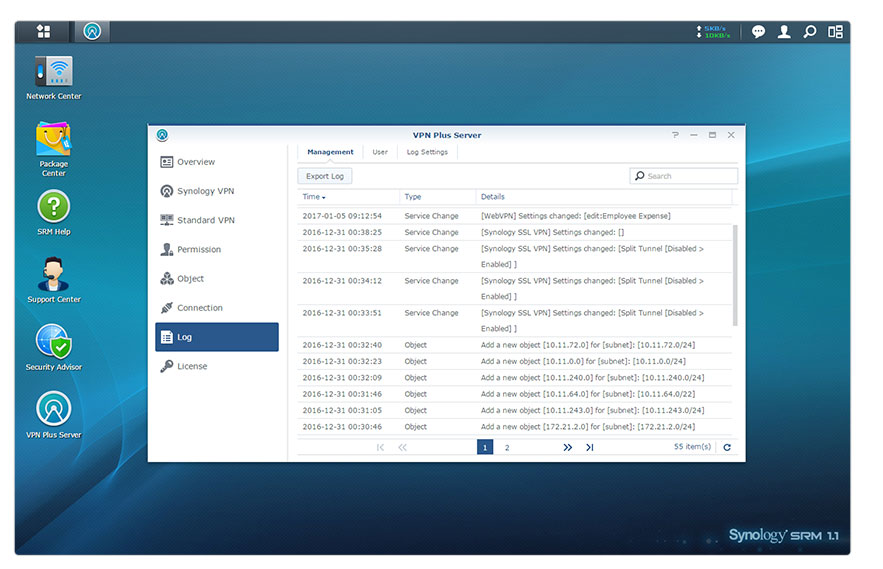This screenshot has height=569, width=883.
Task: Select log row for object 10.11.240.0
Action: click(515, 377)
